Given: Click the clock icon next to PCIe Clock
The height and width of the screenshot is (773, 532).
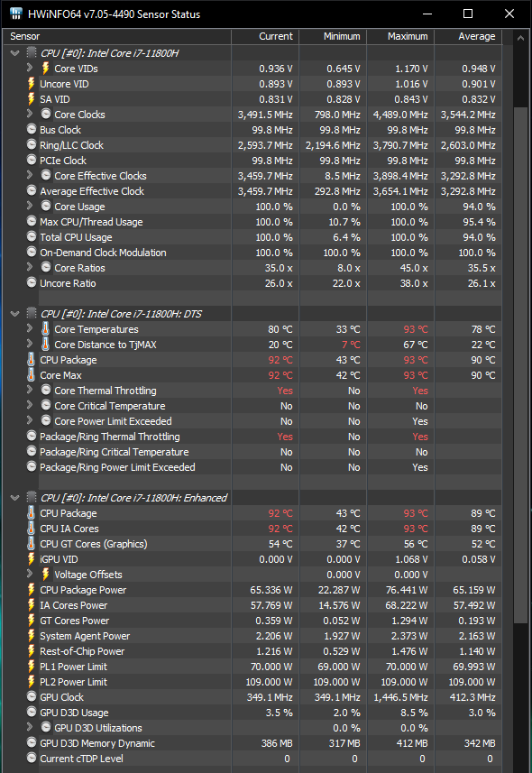Looking at the screenshot, I should [32, 160].
